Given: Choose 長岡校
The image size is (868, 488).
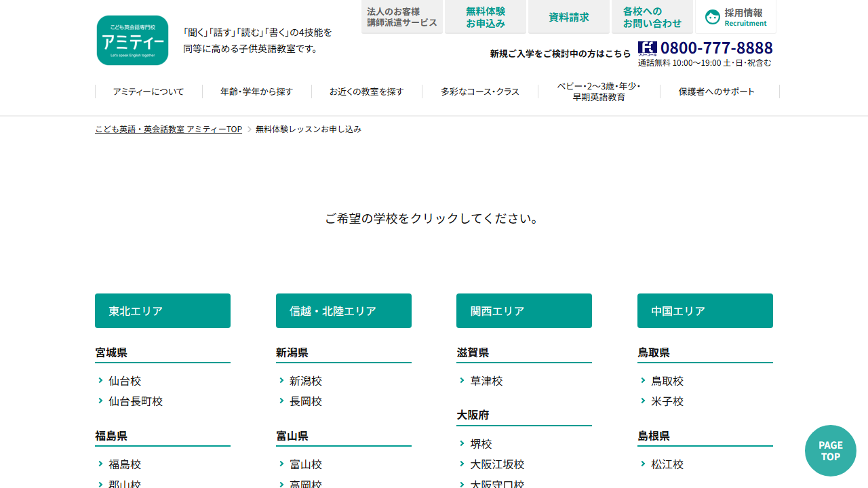Looking at the screenshot, I should [x=306, y=401].
